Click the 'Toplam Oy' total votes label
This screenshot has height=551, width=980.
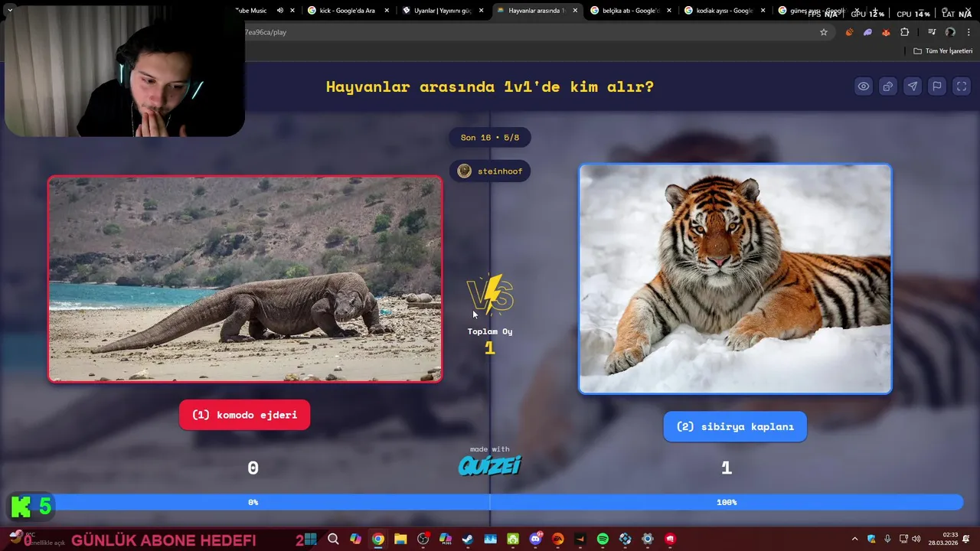pos(490,331)
